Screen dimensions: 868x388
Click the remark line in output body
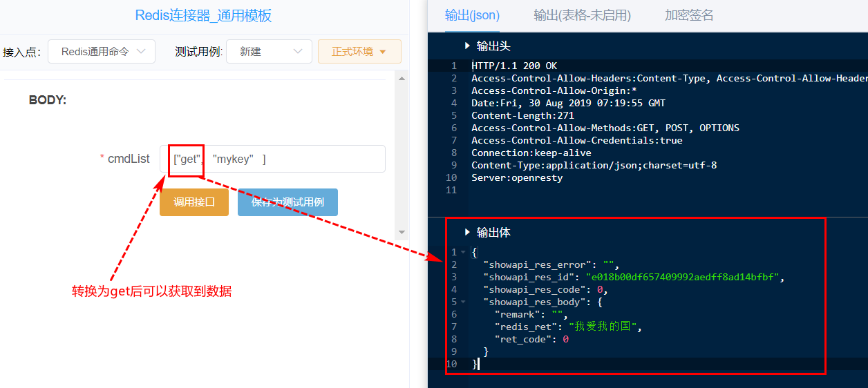click(531, 314)
